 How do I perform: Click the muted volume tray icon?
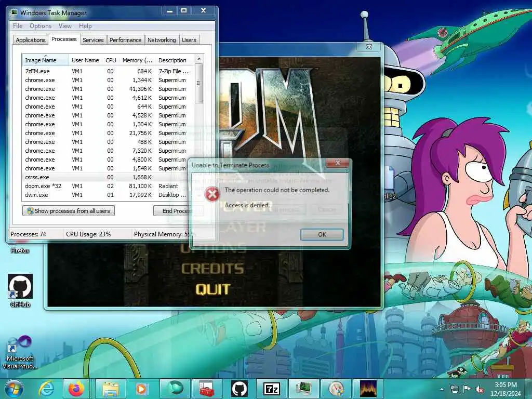pyautogui.click(x=480, y=389)
